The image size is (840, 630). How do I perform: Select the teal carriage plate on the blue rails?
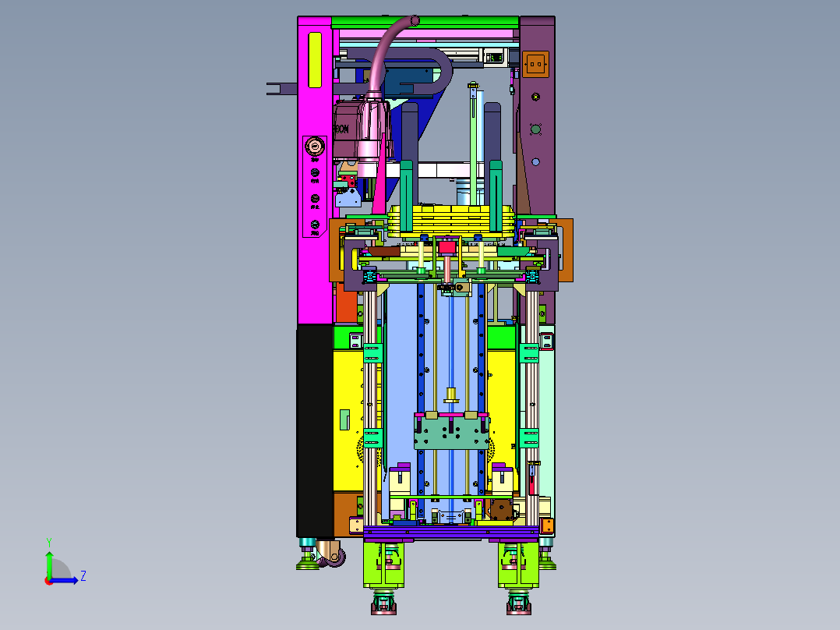pyautogui.click(x=452, y=433)
